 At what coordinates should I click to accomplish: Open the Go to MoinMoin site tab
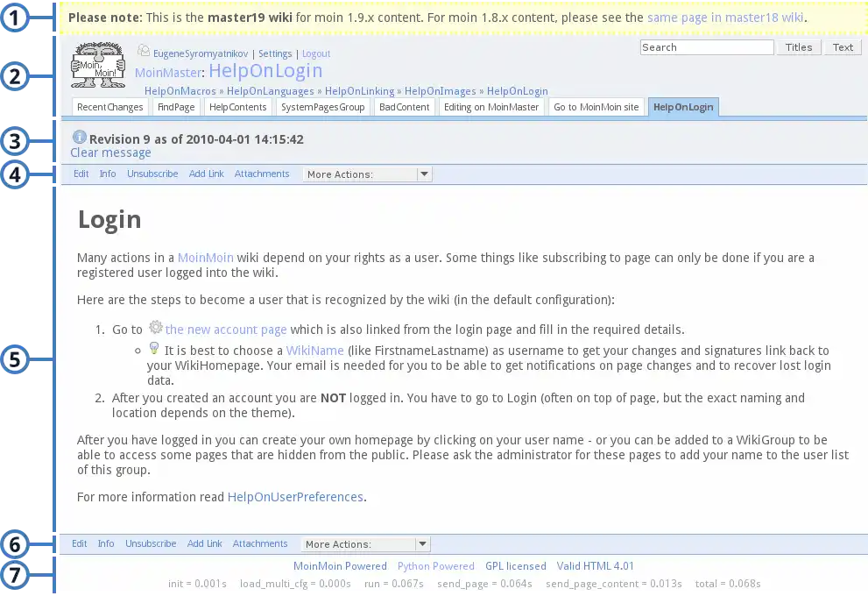coord(596,107)
